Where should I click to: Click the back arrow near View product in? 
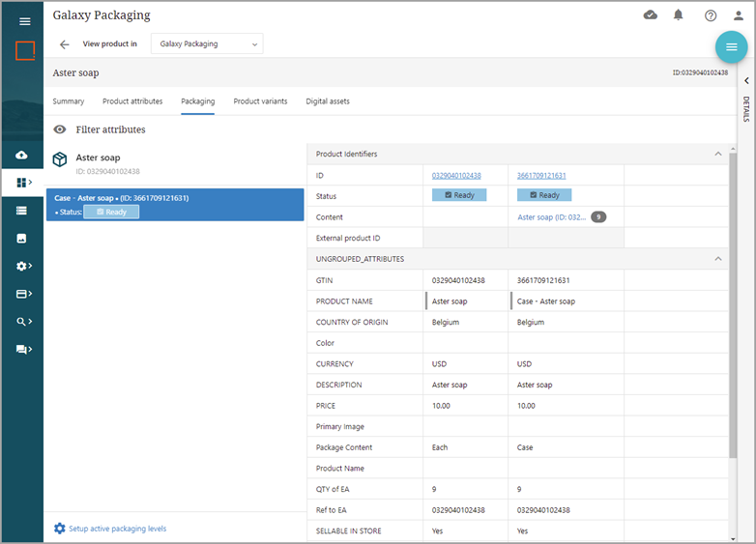65,44
